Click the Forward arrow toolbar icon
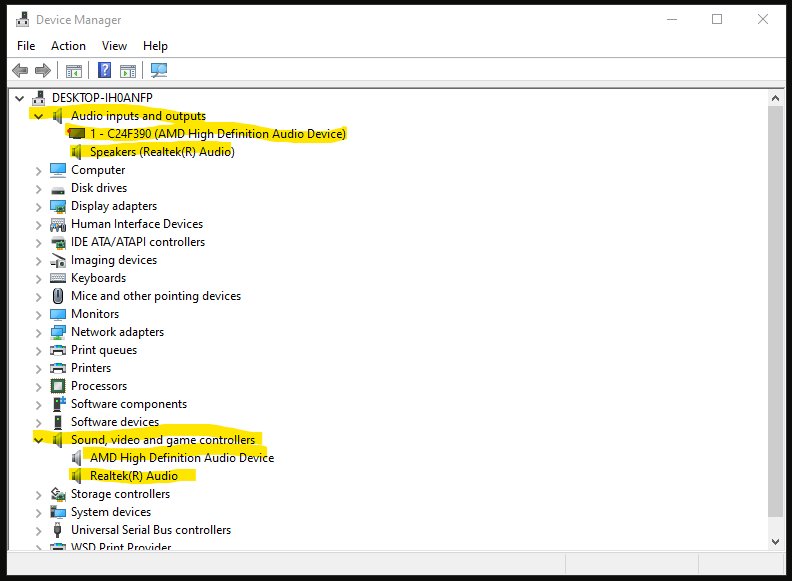 [x=43, y=70]
